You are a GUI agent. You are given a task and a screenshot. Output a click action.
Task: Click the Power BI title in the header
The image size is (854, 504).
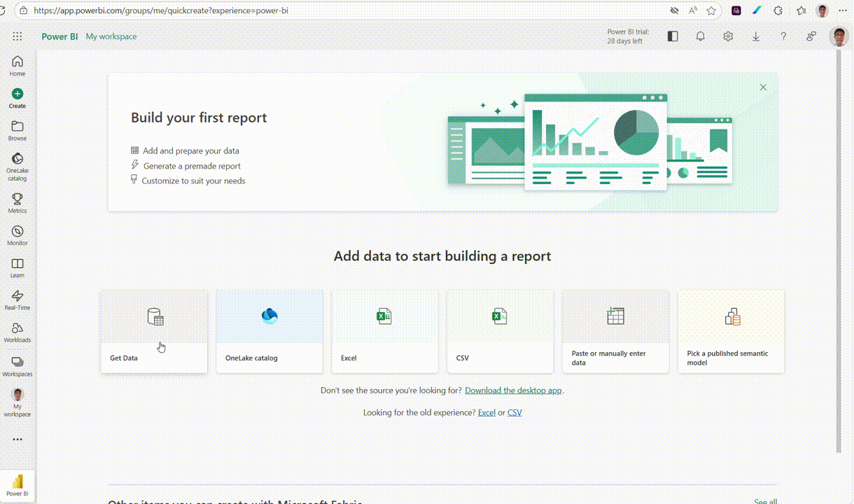point(59,36)
